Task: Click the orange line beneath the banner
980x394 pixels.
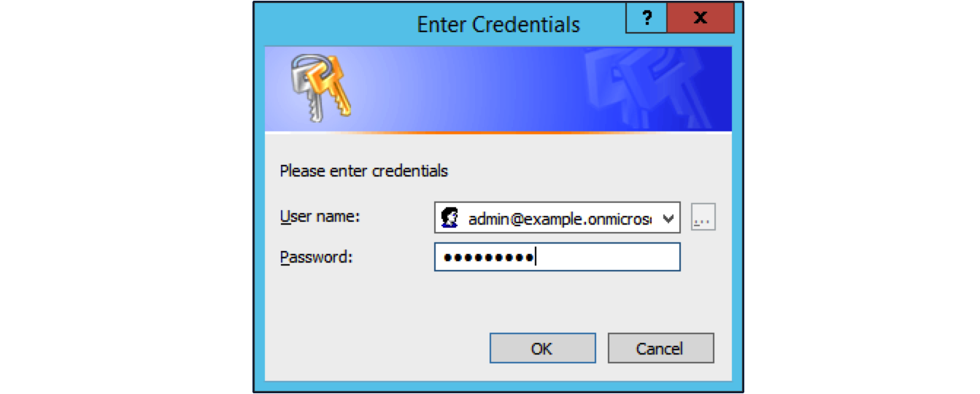Action: [498, 132]
